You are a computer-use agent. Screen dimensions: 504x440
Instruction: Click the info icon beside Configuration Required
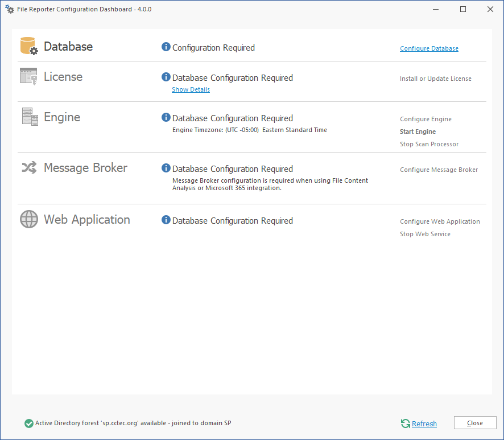click(166, 47)
